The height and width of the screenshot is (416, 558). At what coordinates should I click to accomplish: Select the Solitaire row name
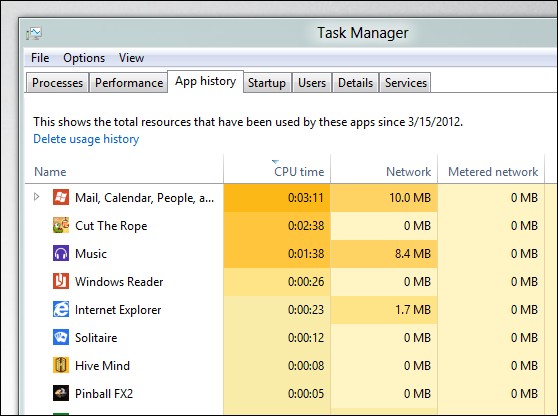coord(96,338)
